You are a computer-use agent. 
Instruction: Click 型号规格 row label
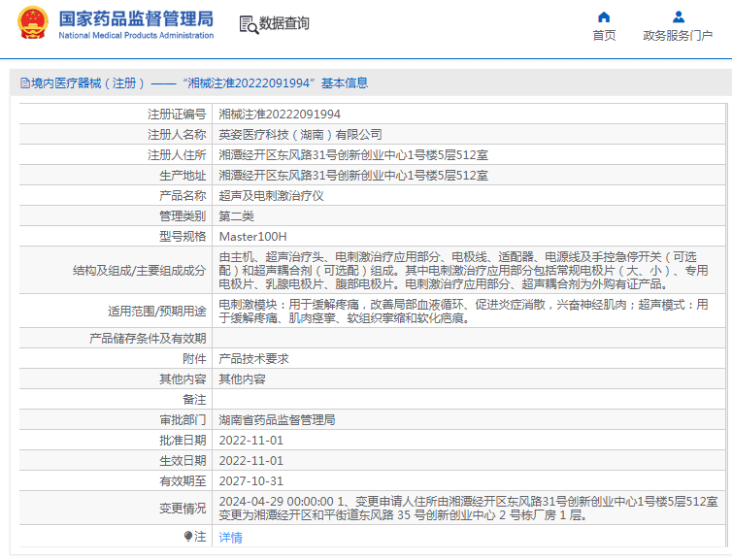(x=183, y=237)
